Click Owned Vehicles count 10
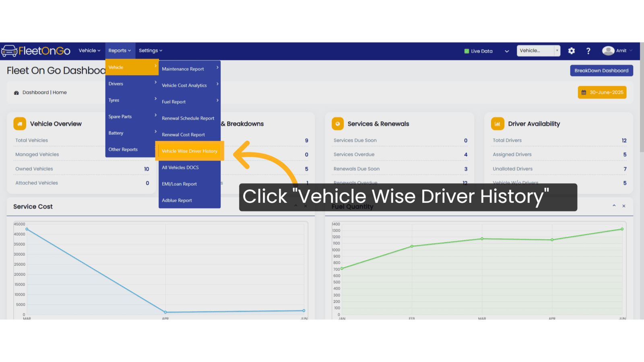This screenshot has height=362, width=644. point(147,169)
